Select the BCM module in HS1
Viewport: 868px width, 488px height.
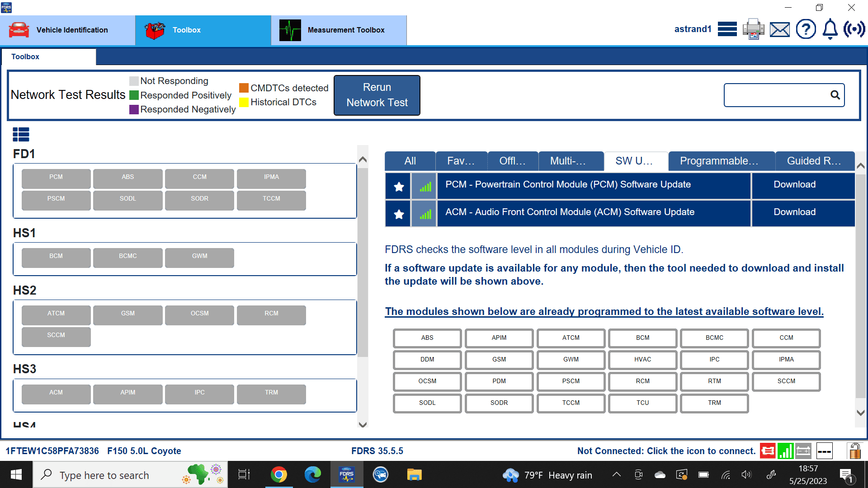click(x=56, y=258)
